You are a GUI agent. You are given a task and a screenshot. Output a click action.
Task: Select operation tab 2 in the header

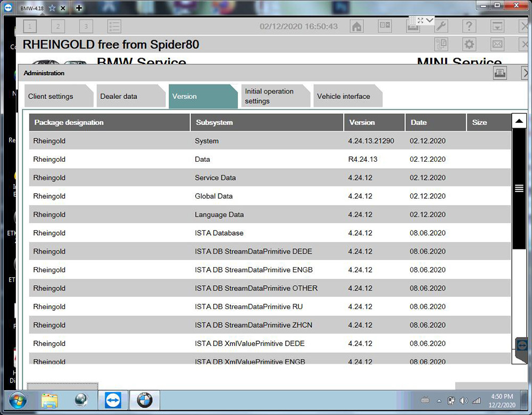pos(58,26)
